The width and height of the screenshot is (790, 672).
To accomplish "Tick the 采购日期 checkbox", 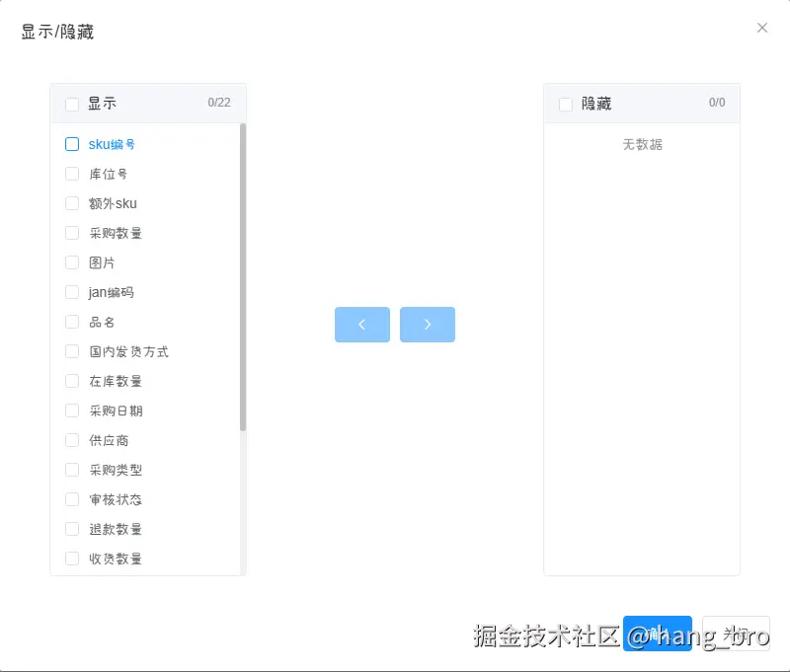I will pyautogui.click(x=72, y=411).
